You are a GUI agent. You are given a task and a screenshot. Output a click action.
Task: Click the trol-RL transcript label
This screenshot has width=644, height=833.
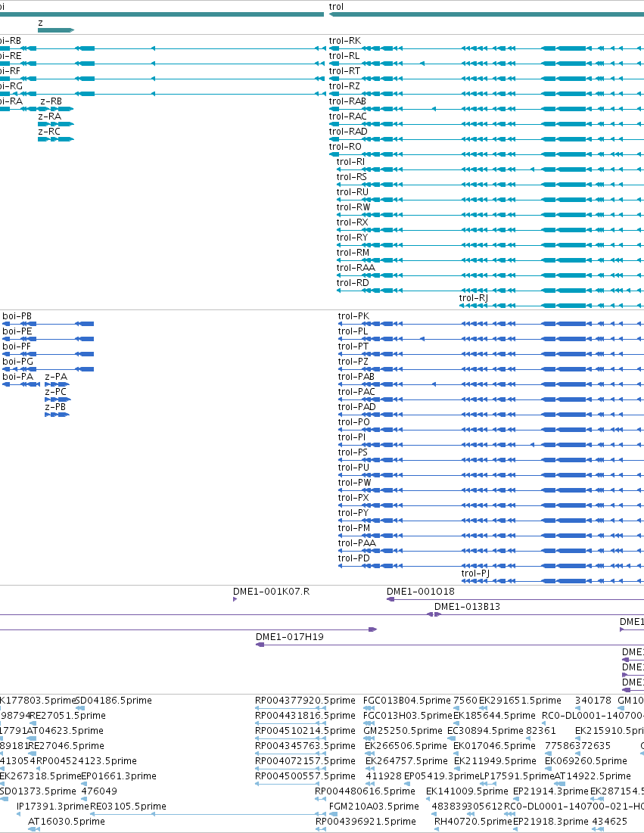344,56
